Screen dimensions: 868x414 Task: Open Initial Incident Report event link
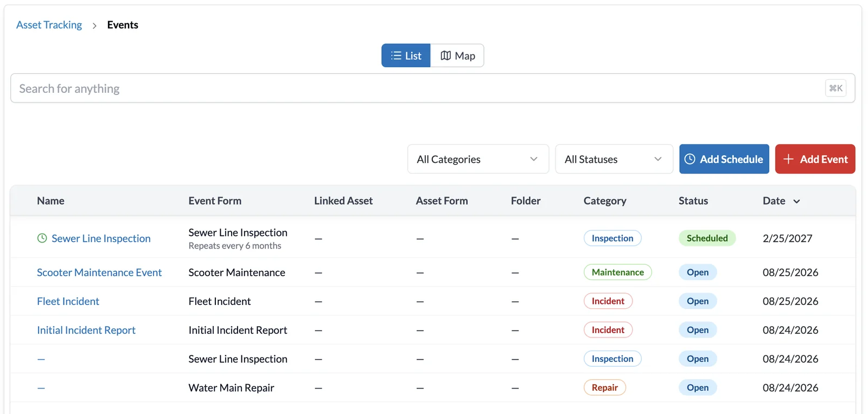[86, 330]
